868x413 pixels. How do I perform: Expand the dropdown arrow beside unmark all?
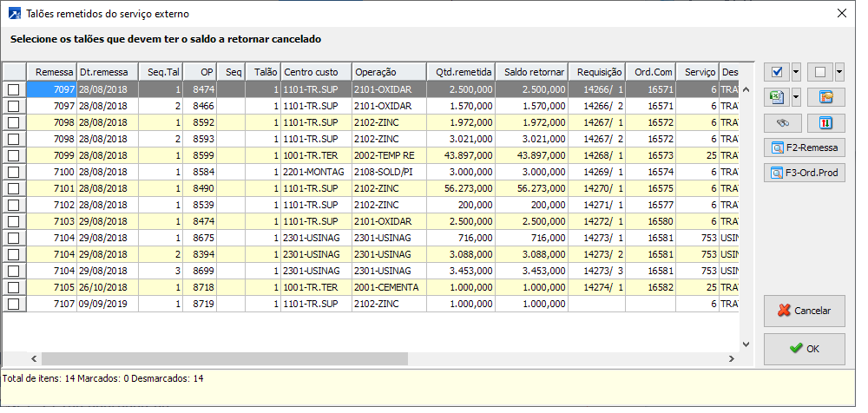tap(839, 72)
